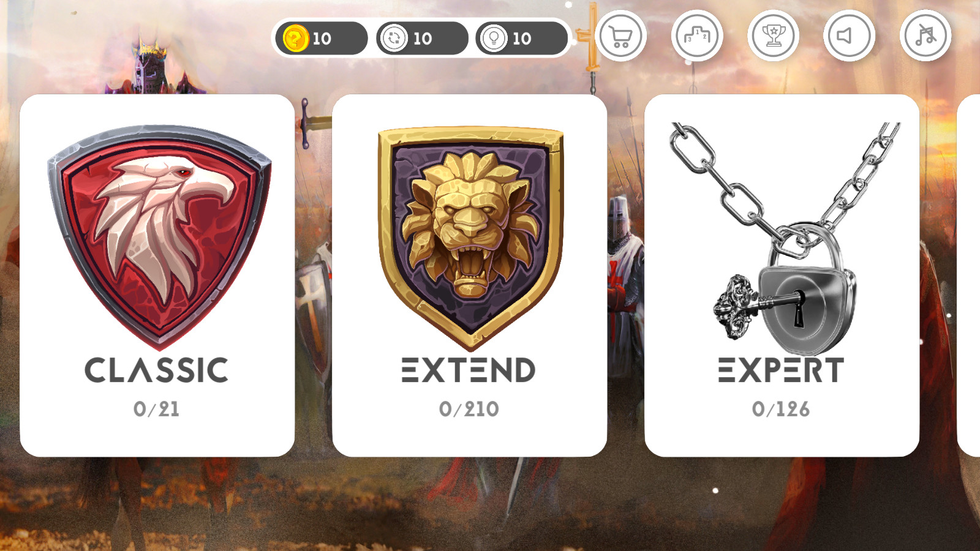The height and width of the screenshot is (551, 980).
Task: Select the red eagle shield emblem
Action: pyautogui.click(x=159, y=237)
